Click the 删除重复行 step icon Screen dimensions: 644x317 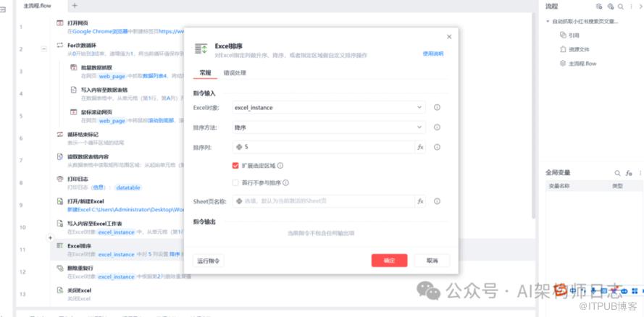click(x=60, y=268)
